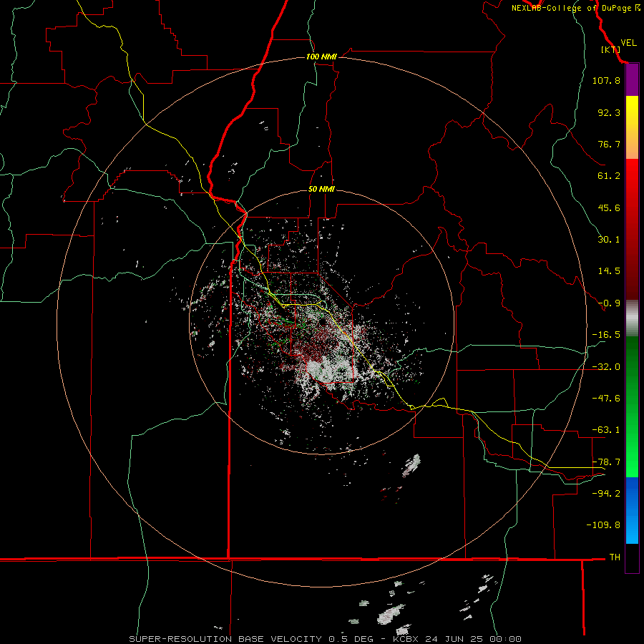Pick the yellow-orange segment of velocity scale
Image resolution: width=644 pixels, height=644 pixels.
tap(632, 127)
